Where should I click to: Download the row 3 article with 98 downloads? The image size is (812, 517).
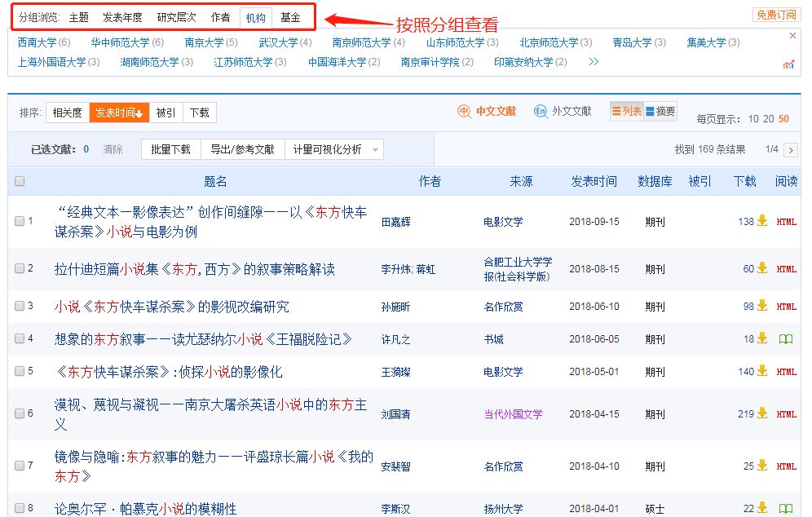[x=761, y=306]
